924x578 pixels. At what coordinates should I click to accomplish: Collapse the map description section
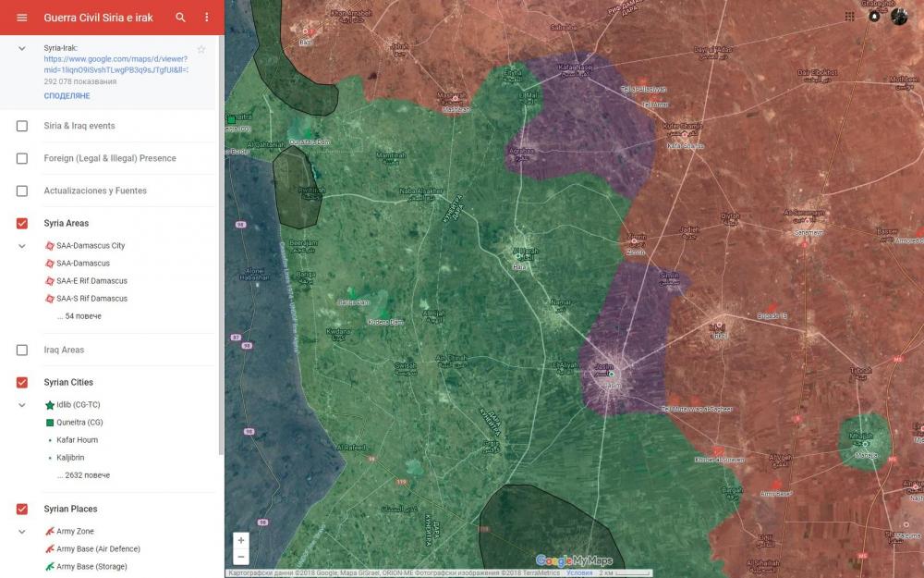point(22,48)
